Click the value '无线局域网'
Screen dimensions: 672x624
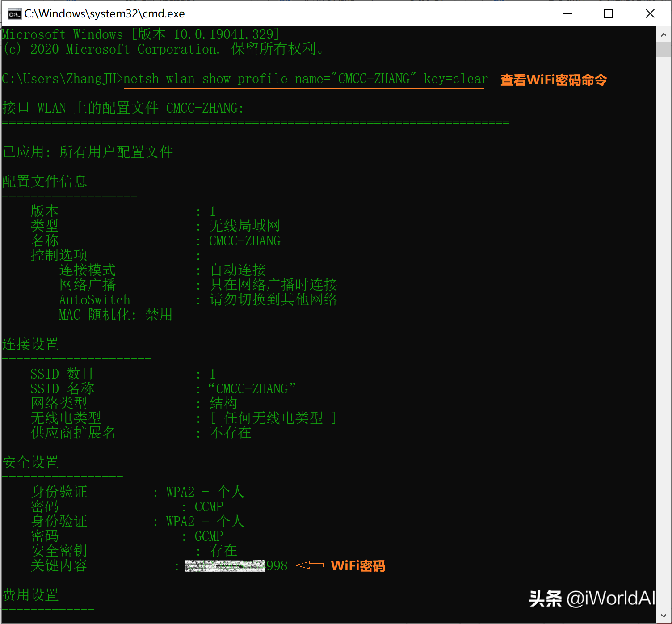pyautogui.click(x=245, y=226)
